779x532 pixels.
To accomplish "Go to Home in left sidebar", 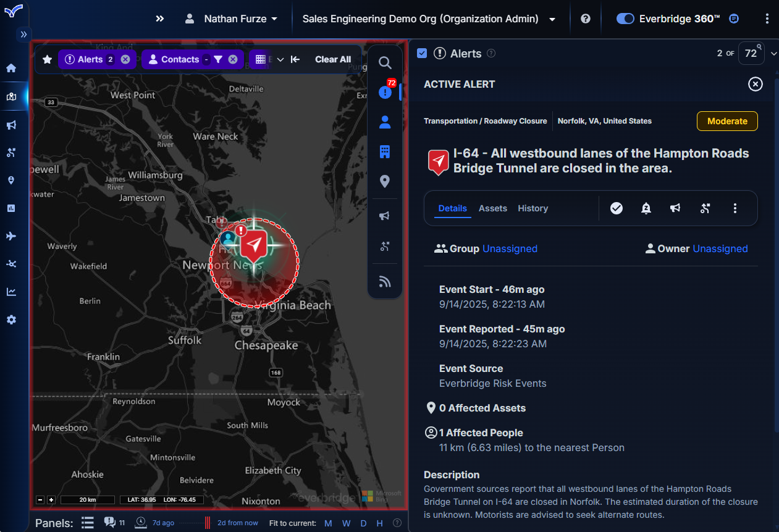I will click(x=11, y=68).
